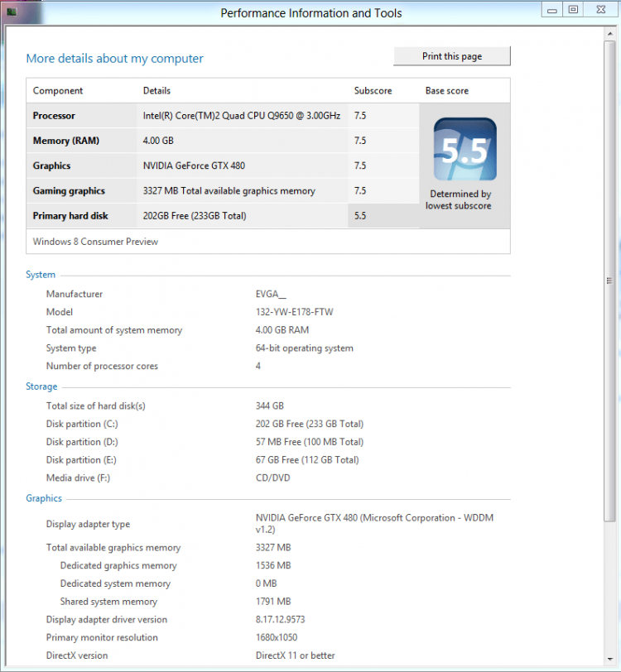621x672 pixels.
Task: Click the Media drive (F:) label
Action: (78, 478)
